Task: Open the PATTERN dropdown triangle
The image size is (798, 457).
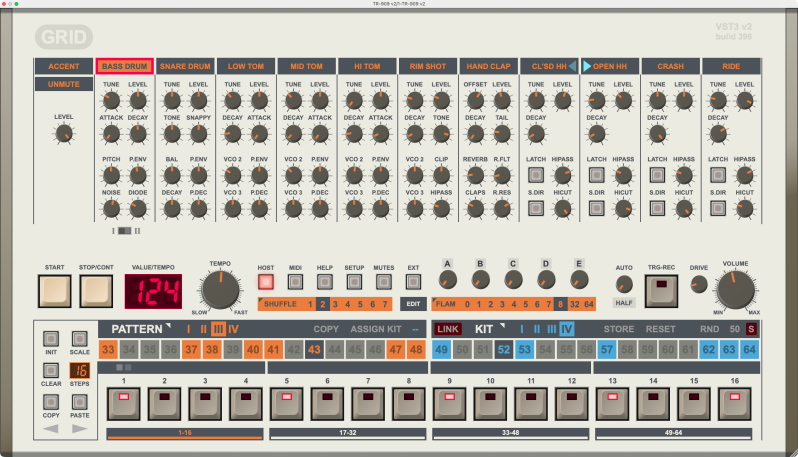Action: tap(168, 326)
